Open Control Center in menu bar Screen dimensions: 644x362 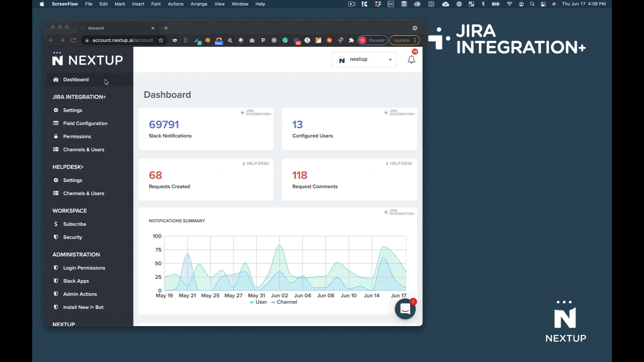543,4
